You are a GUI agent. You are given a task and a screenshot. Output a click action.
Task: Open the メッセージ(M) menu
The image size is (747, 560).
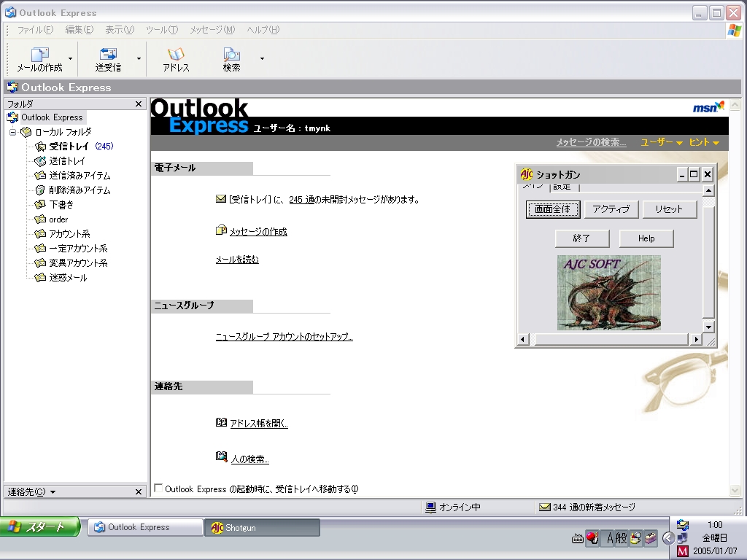pos(212,30)
